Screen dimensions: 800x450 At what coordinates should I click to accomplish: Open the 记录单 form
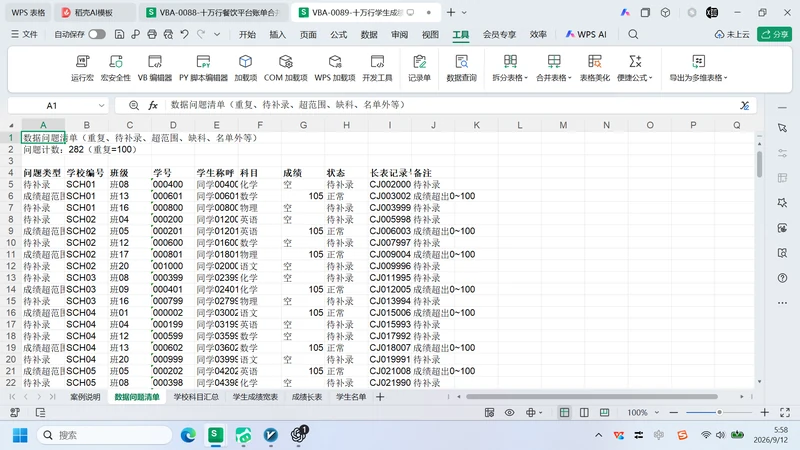419,68
